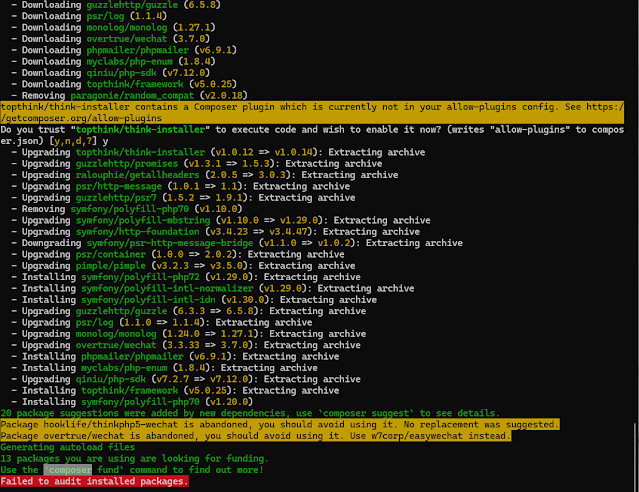The image size is (639, 492).
Task: Click 'ralouphie/getallheaders' package name
Action: click(x=137, y=175)
